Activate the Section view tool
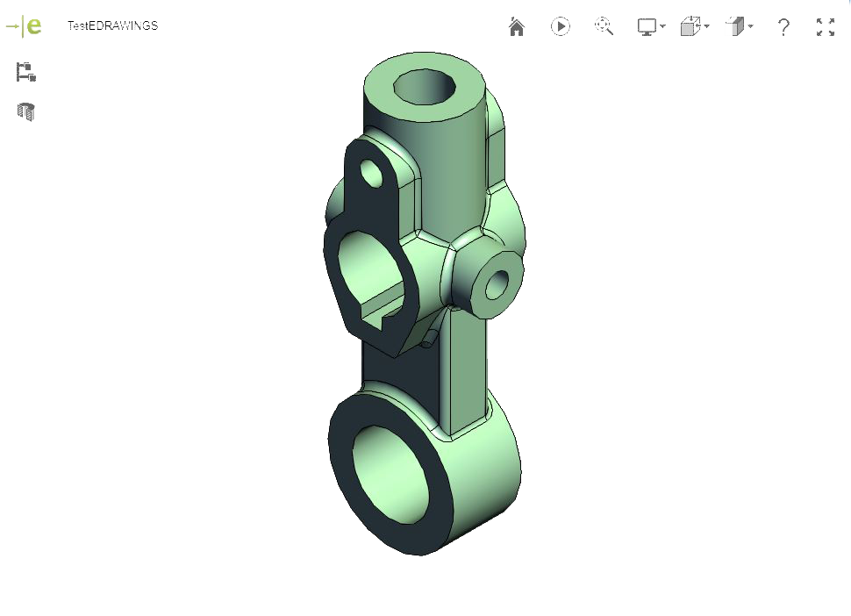 click(26, 111)
